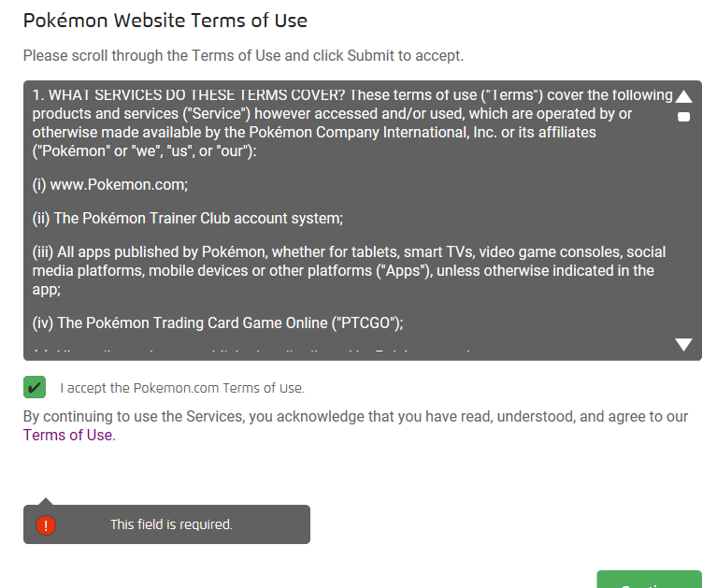Click the '(i) www.Pokemon.com;' line
Screen dimensions: 717x588
(110, 185)
